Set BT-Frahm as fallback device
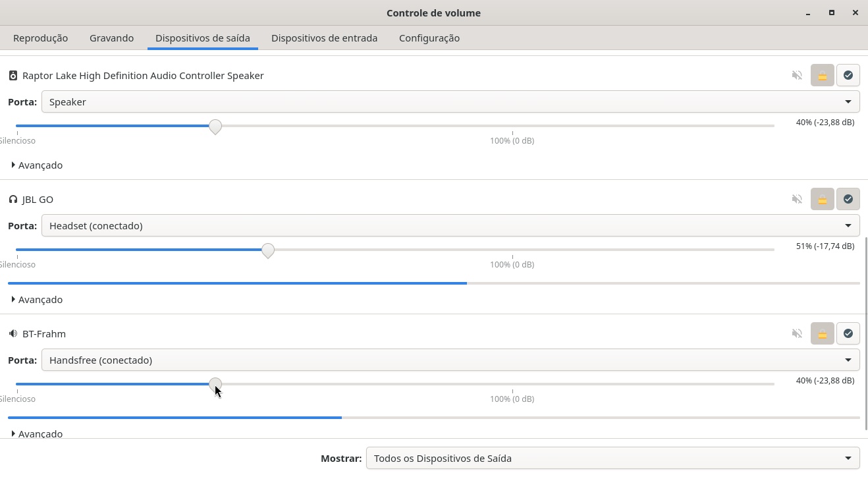This screenshot has height=477, width=868. [848, 333]
